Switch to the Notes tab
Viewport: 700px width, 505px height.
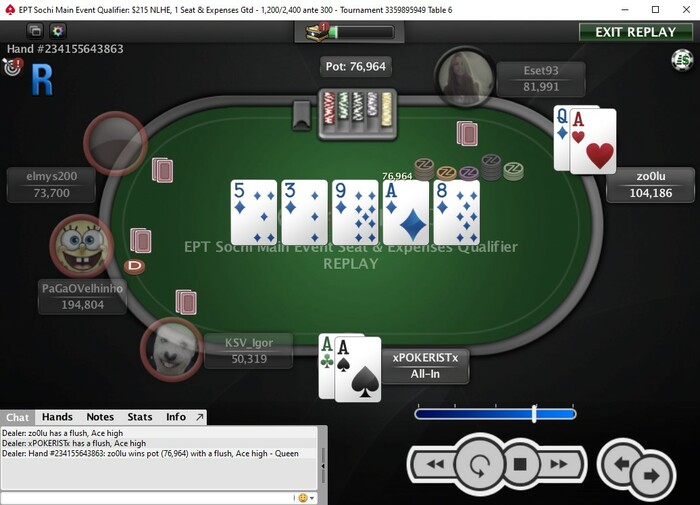coord(100,417)
